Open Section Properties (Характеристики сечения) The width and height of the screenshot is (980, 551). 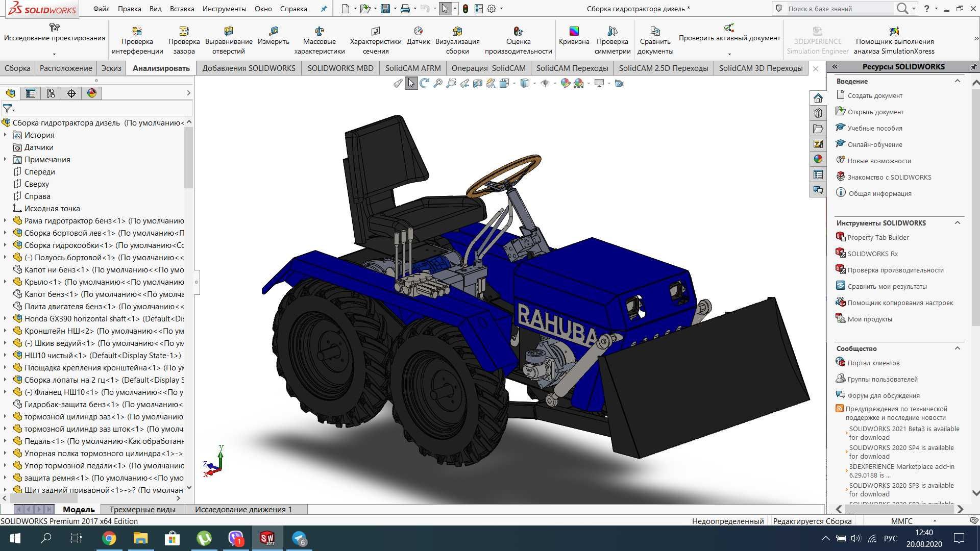click(376, 40)
